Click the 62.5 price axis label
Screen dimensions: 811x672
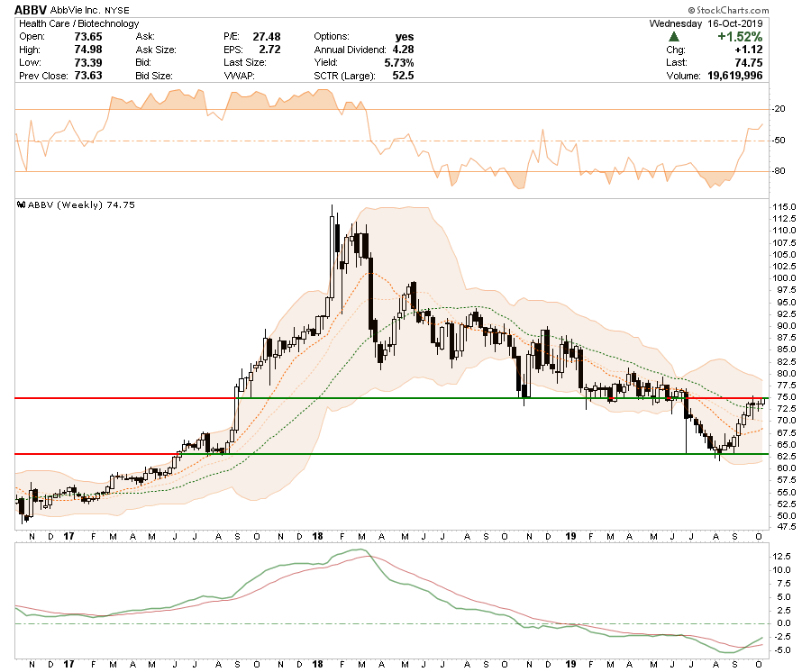[784, 457]
